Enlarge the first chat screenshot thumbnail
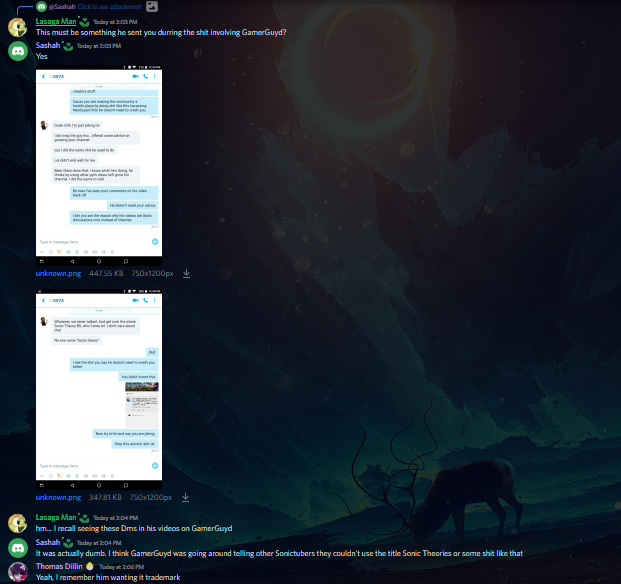 click(99, 165)
